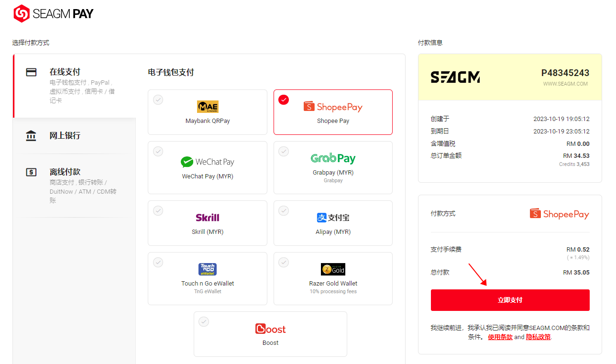The image size is (616, 364).
Task: Click the Grabpay (MYR) label
Action: click(333, 173)
